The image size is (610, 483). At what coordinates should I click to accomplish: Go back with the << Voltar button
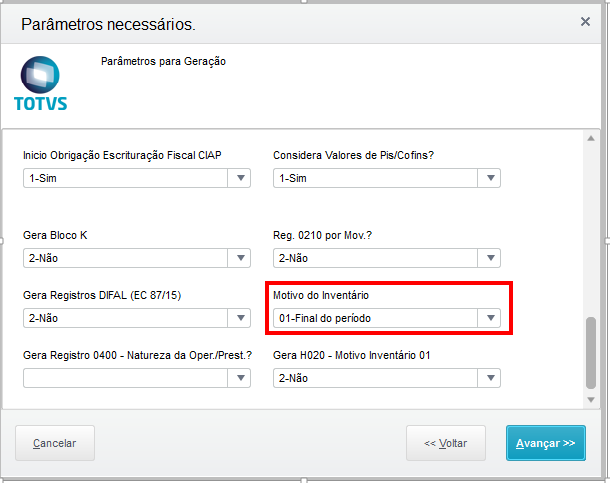(x=445, y=442)
